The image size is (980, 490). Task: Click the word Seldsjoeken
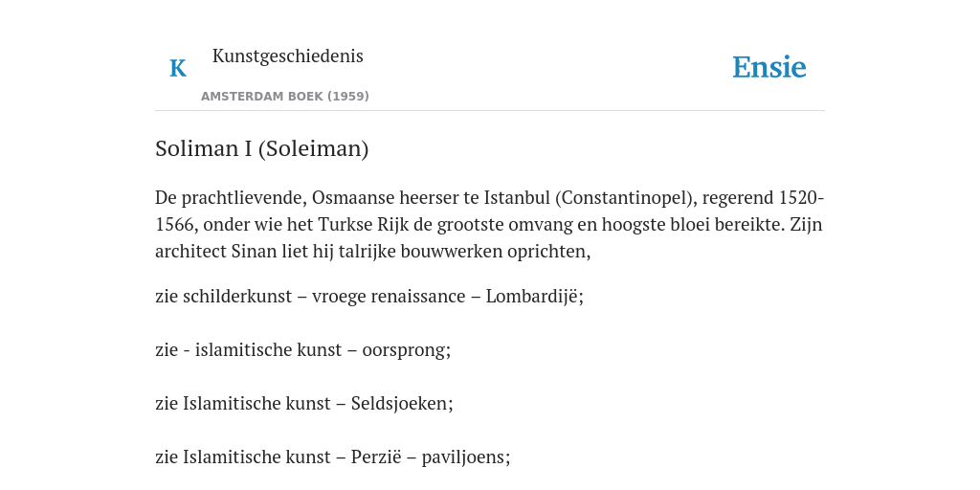pyautogui.click(x=400, y=403)
